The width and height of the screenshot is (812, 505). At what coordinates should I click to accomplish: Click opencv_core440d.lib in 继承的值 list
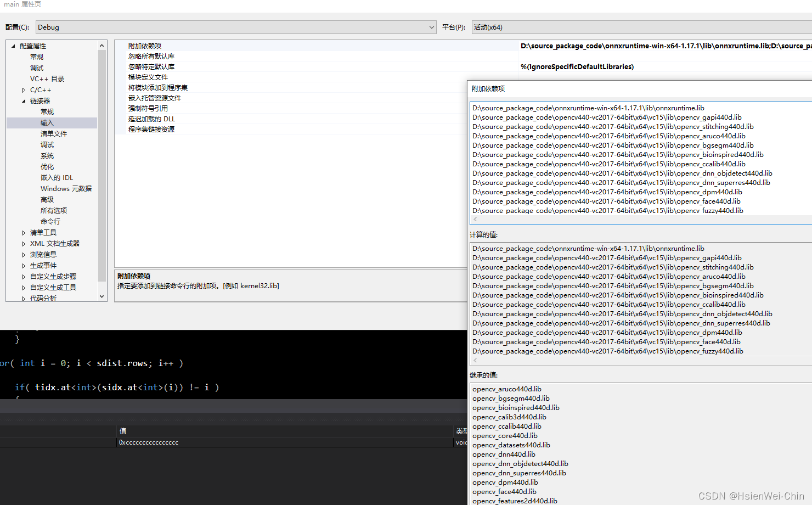point(505,436)
